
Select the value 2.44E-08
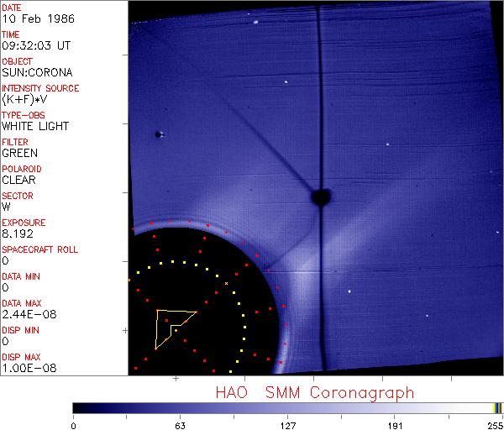[x=29, y=314]
